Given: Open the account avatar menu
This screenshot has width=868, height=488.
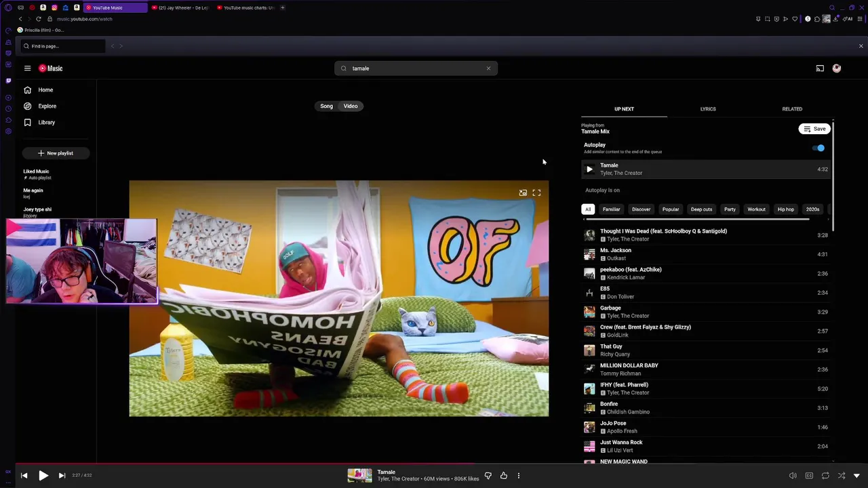Looking at the screenshot, I should [x=837, y=68].
